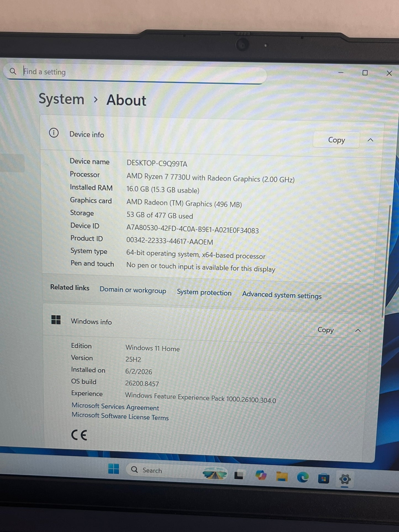
Task: Open the Start menu Windows logo
Action: click(x=113, y=469)
